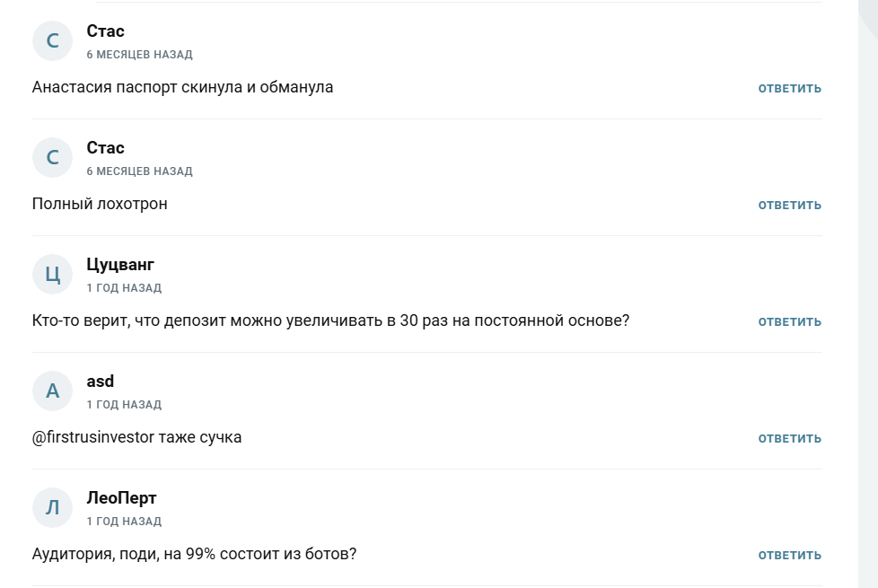878x588 pixels.
Task: Select ЛеоПерт's Л avatar icon
Action: [x=53, y=507]
